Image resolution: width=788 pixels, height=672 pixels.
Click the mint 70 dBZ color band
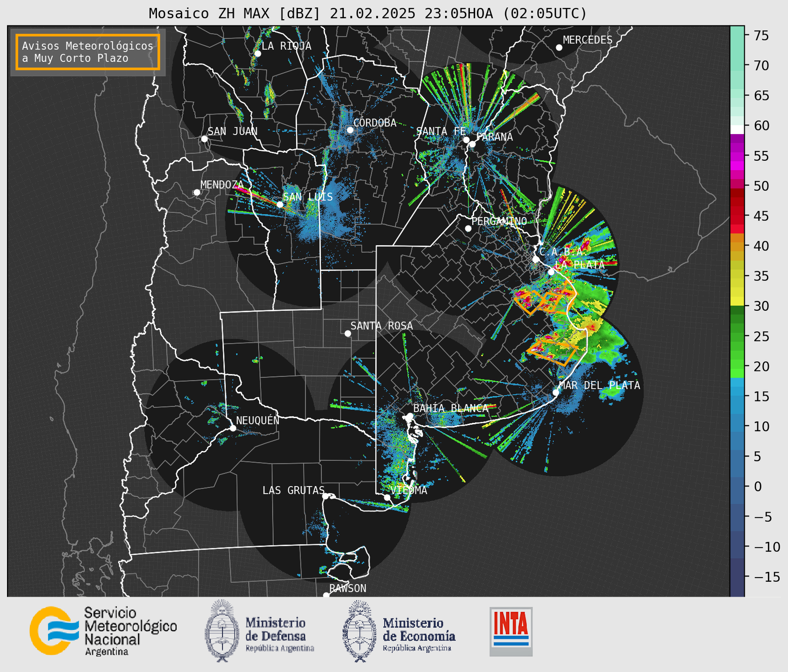pyautogui.click(x=737, y=66)
